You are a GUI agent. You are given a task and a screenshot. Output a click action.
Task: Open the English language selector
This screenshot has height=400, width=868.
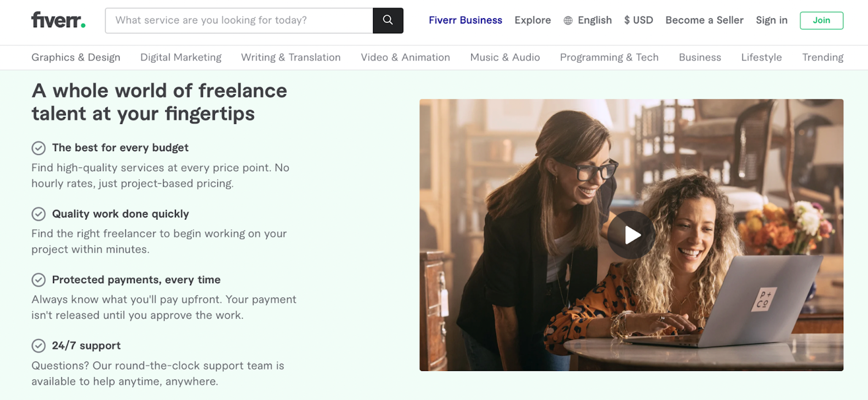[x=594, y=20]
